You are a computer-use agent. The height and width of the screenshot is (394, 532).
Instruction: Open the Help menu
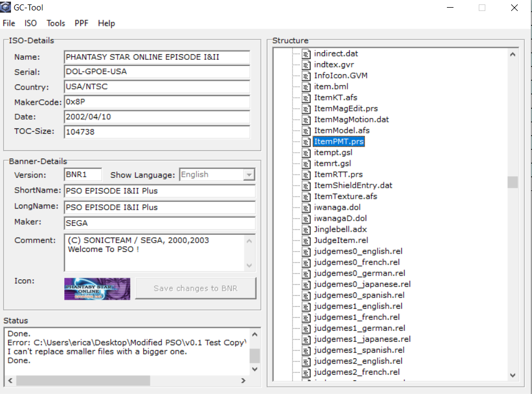(107, 23)
